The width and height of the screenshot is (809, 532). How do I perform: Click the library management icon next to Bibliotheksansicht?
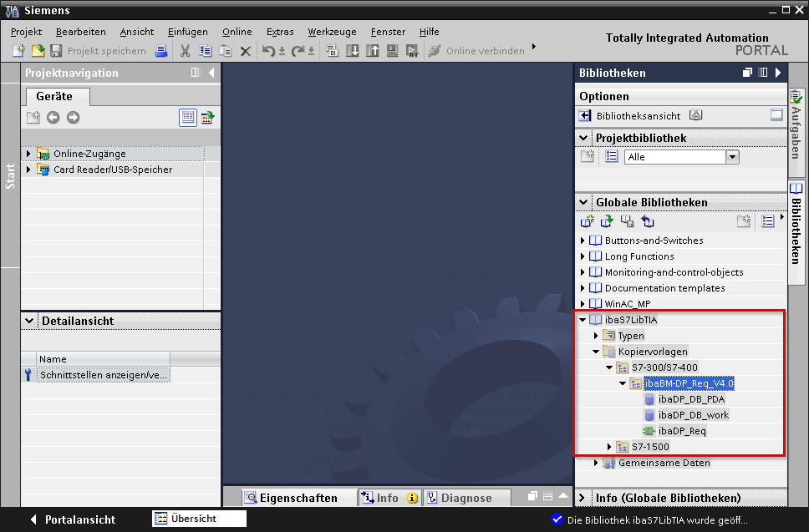pyautogui.click(x=696, y=115)
